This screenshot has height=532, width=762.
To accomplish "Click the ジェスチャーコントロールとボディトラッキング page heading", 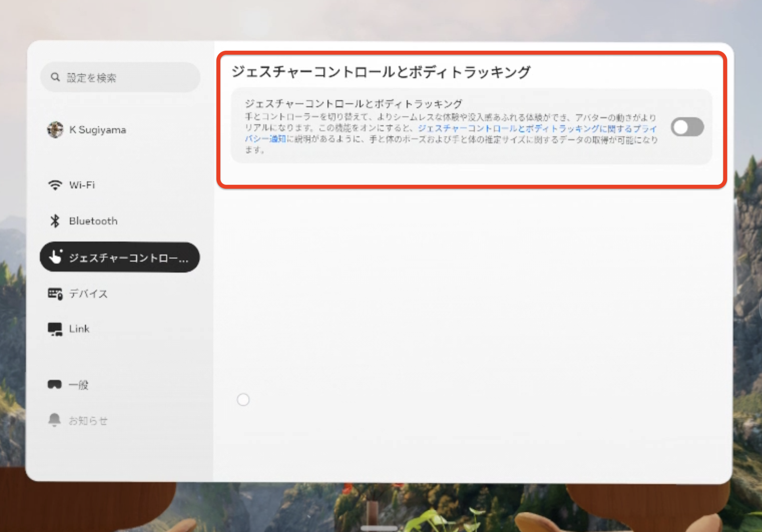I will (x=381, y=72).
